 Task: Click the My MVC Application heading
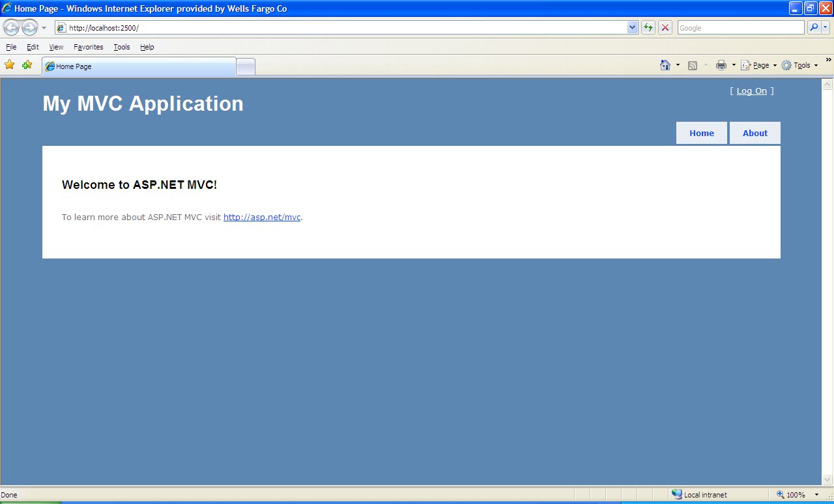(x=143, y=104)
